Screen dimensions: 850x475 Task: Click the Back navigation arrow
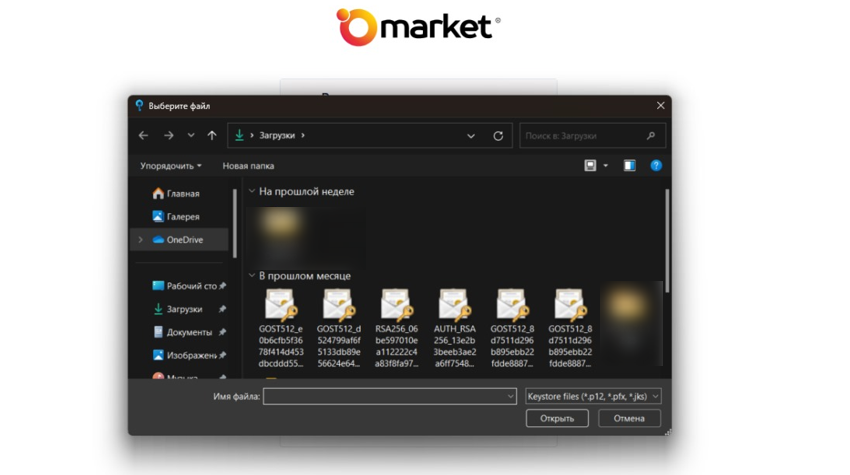[x=144, y=136]
